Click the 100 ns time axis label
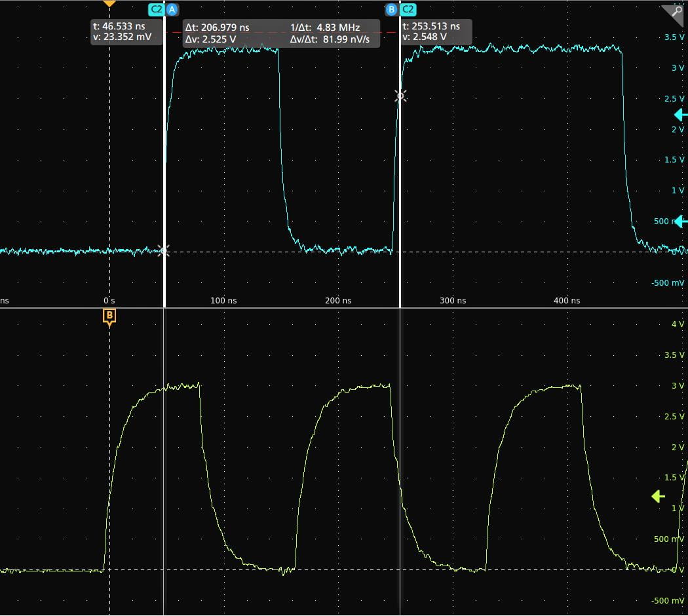 223,301
